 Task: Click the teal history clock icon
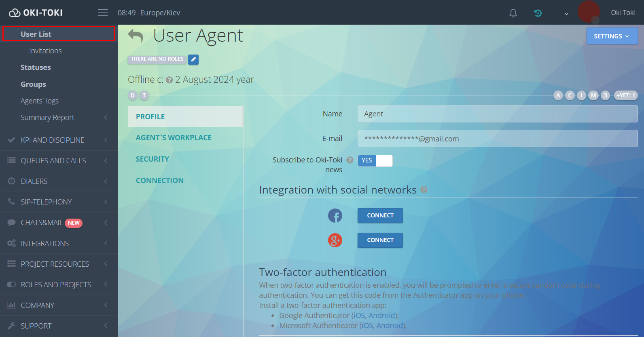[538, 13]
